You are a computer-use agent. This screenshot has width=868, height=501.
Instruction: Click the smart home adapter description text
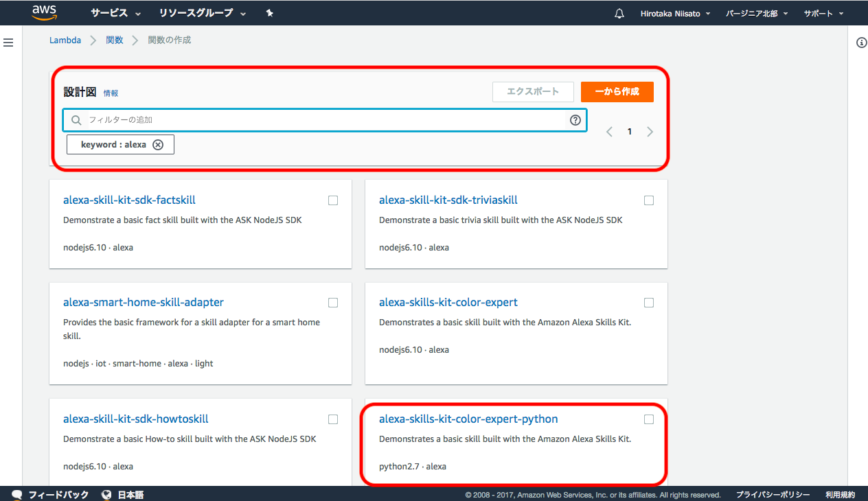192,329
